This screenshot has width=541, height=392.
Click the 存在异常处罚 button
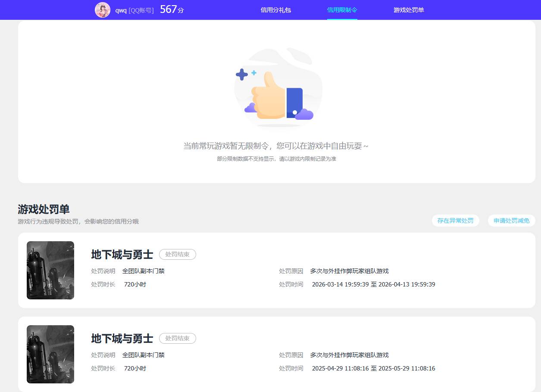(x=456, y=220)
